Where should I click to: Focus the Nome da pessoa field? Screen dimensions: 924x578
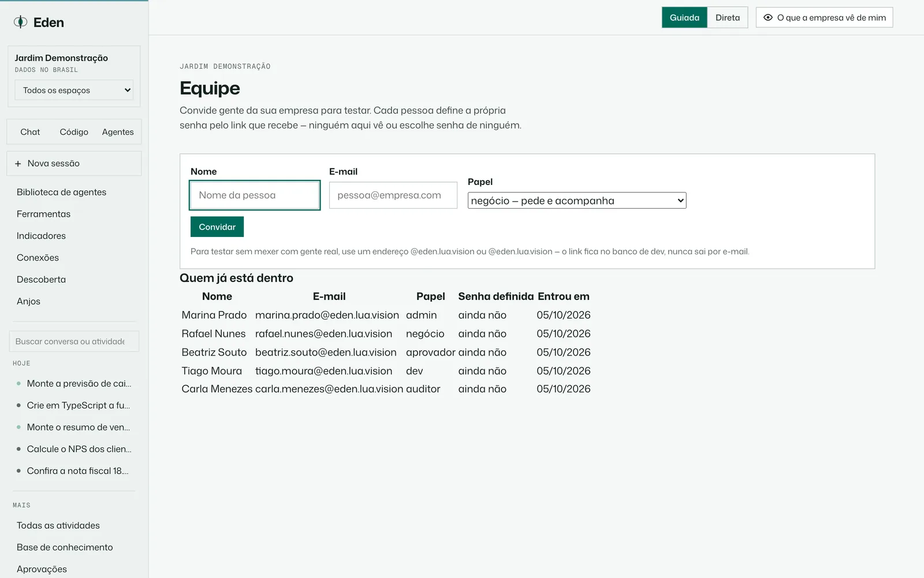[x=255, y=195]
